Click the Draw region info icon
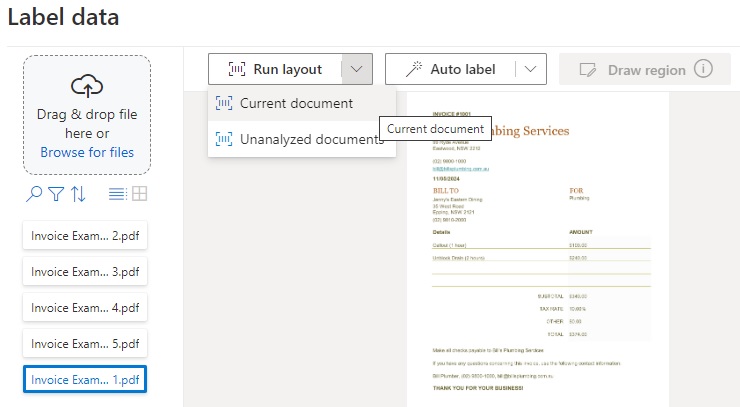The width and height of the screenshot is (740, 407). (x=703, y=69)
